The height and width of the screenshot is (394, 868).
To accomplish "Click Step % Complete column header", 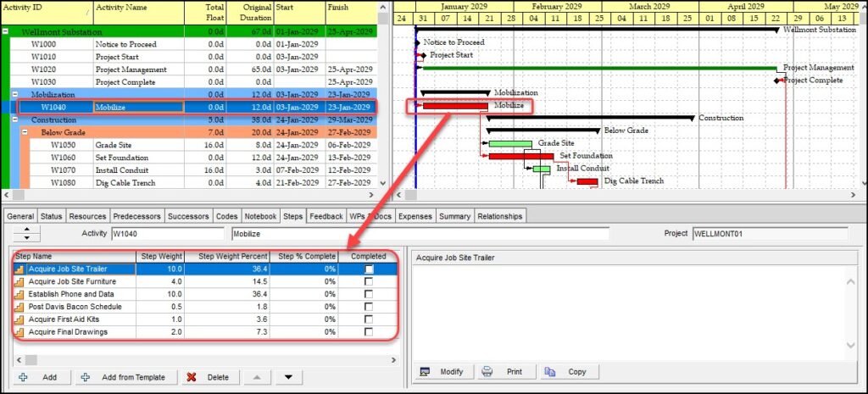I will click(x=305, y=256).
